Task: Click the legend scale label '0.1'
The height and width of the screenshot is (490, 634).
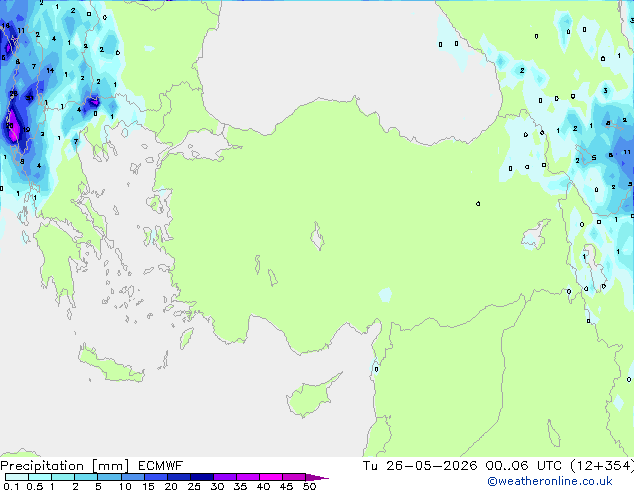Action: click(11, 486)
